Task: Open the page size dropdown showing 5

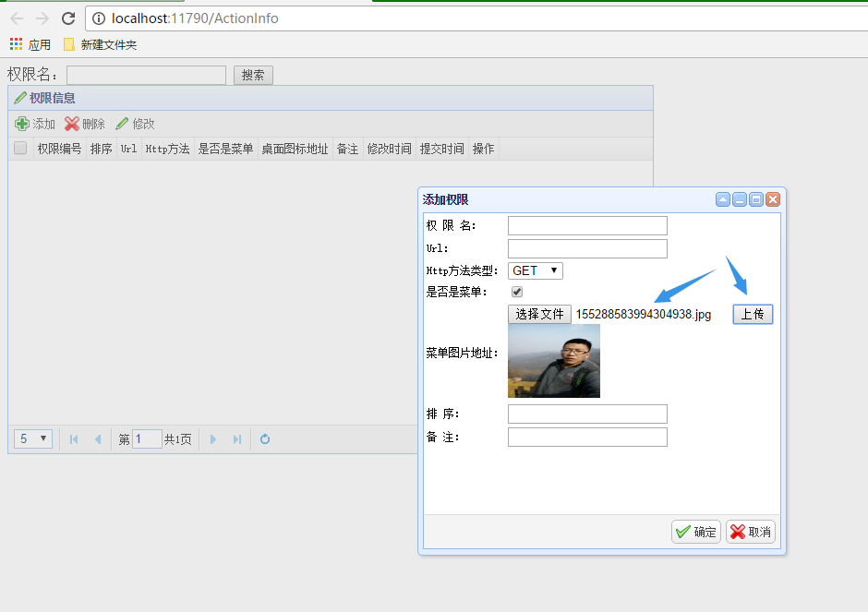Action: (33, 438)
